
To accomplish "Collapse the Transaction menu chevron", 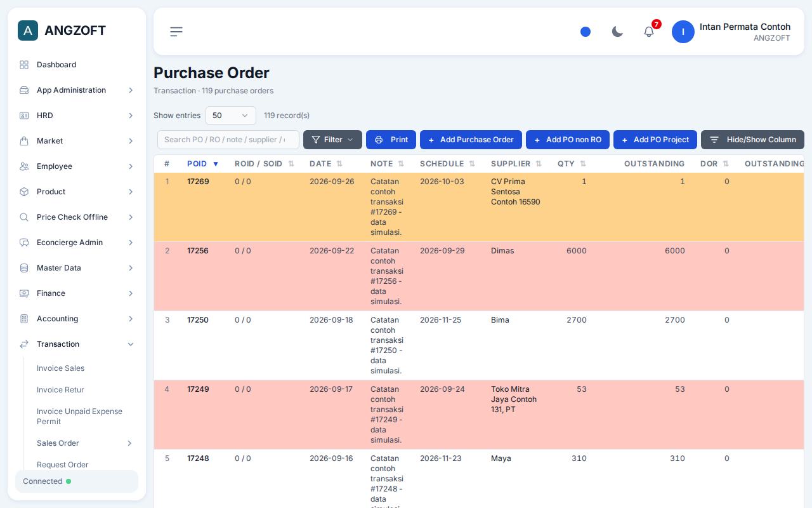I will [x=131, y=344].
